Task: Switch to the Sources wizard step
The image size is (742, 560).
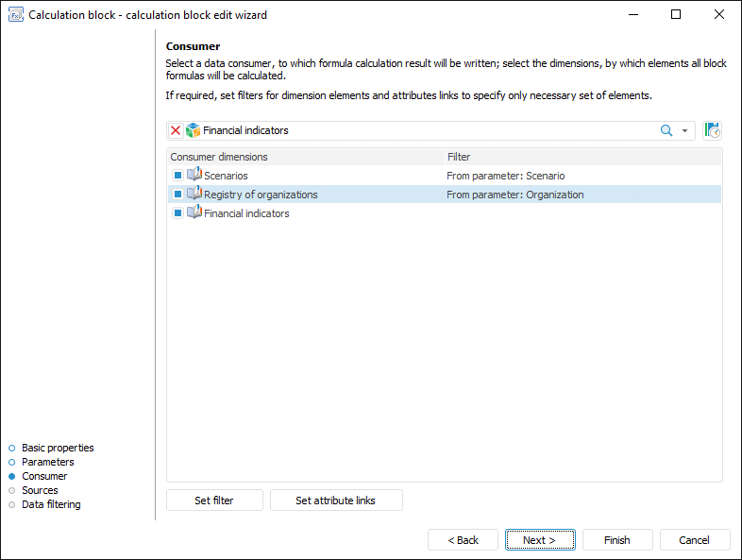Action: tap(40, 490)
